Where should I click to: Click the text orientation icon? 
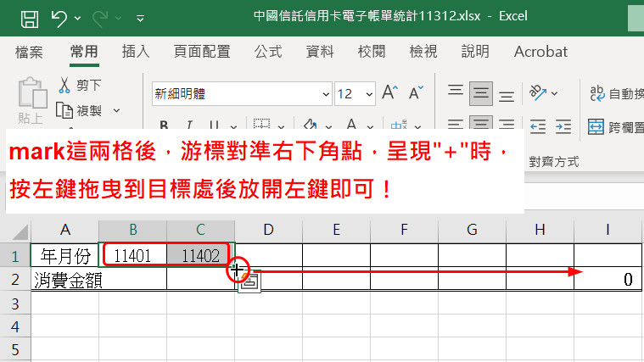538,92
